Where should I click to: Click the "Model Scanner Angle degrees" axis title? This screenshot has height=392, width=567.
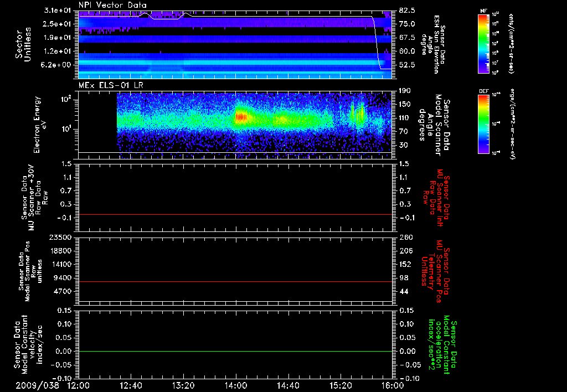point(434,125)
